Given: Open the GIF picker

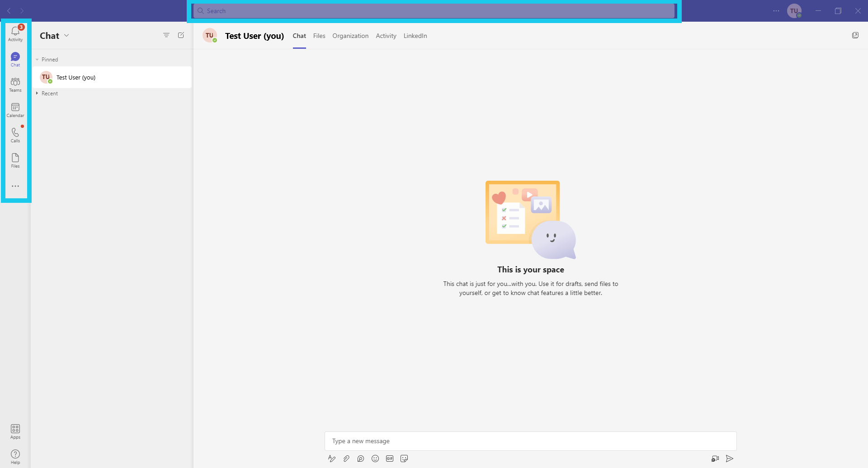Looking at the screenshot, I should pos(390,459).
